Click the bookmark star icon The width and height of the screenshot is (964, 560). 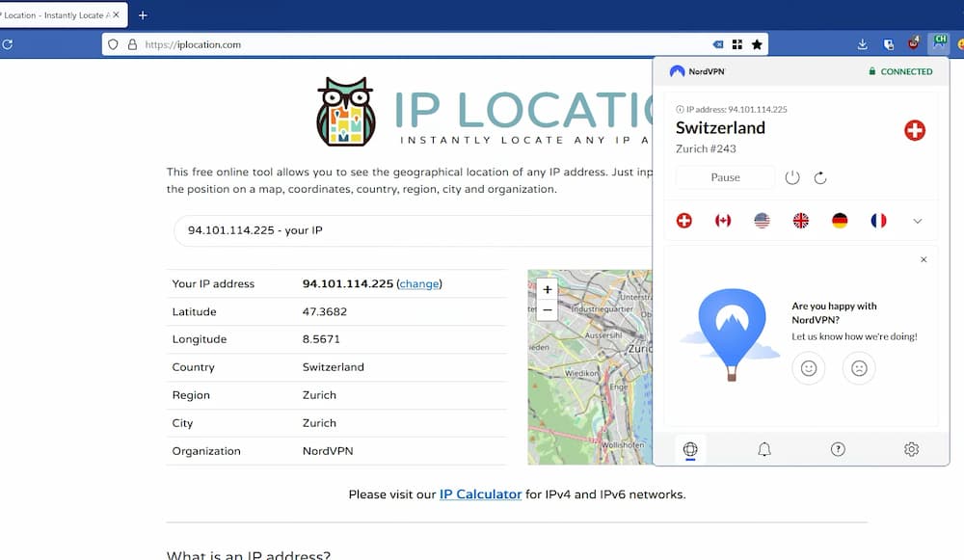pyautogui.click(x=757, y=44)
